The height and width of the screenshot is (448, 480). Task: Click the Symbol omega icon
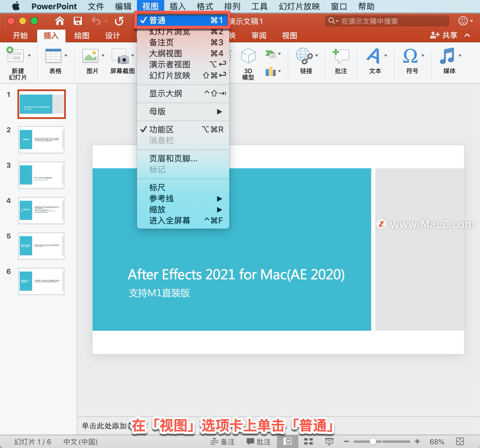pyautogui.click(x=410, y=56)
